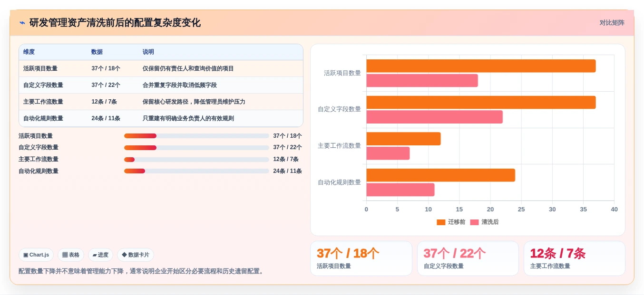The image size is (644, 295).
Task: Click the 数据卡片 tag chip
Action: pos(136,255)
